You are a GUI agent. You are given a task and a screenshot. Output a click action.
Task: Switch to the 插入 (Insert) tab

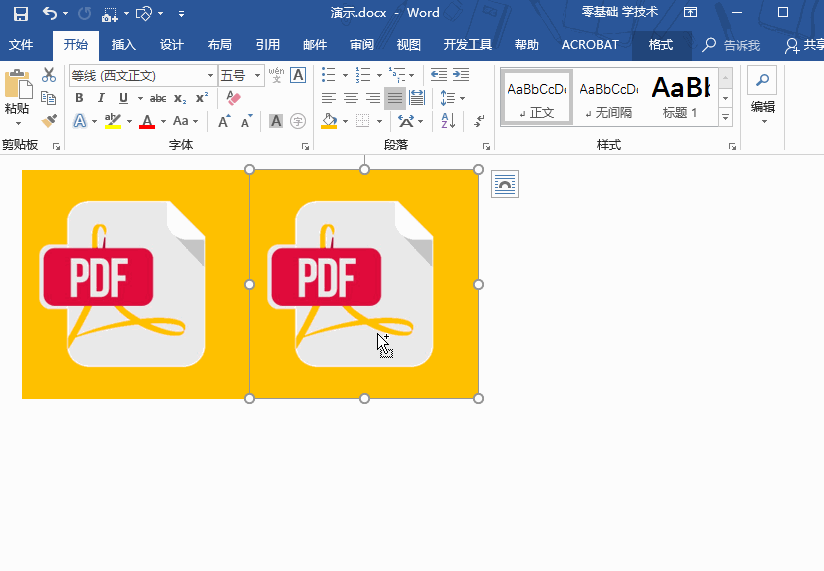click(123, 45)
